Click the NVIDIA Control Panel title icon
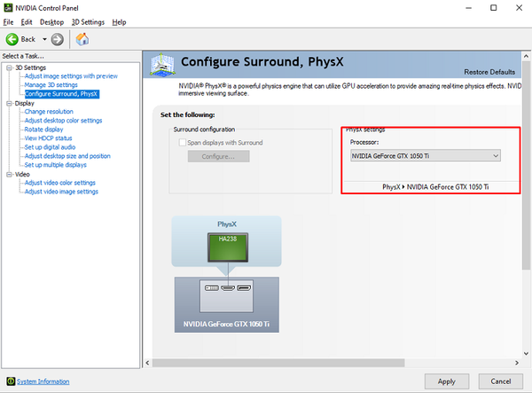This screenshot has height=393, width=532. click(8, 7)
